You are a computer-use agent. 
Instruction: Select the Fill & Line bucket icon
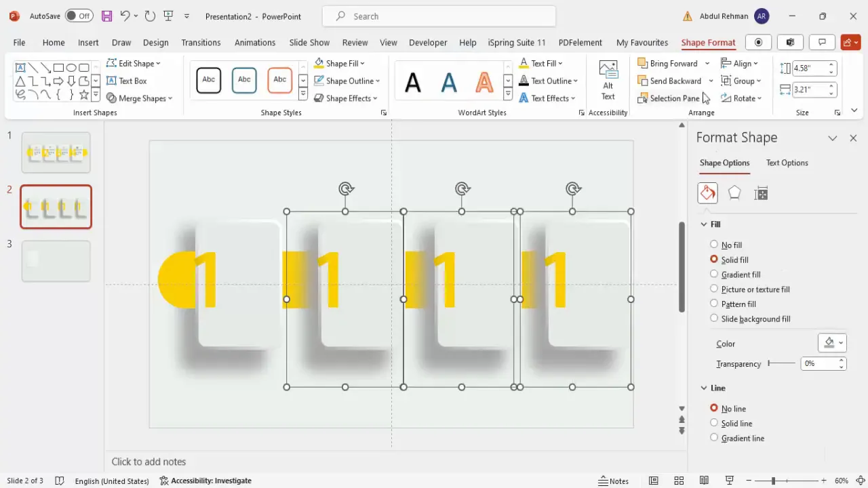(707, 193)
